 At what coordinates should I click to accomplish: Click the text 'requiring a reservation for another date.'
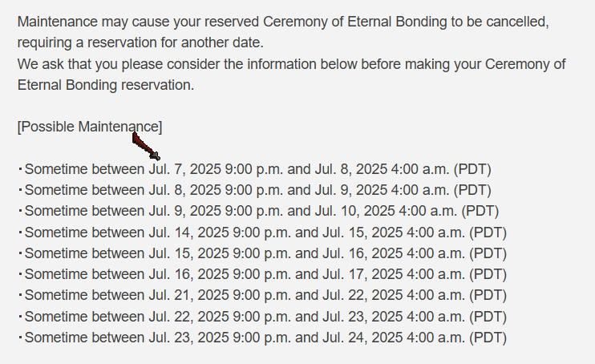tap(140, 42)
